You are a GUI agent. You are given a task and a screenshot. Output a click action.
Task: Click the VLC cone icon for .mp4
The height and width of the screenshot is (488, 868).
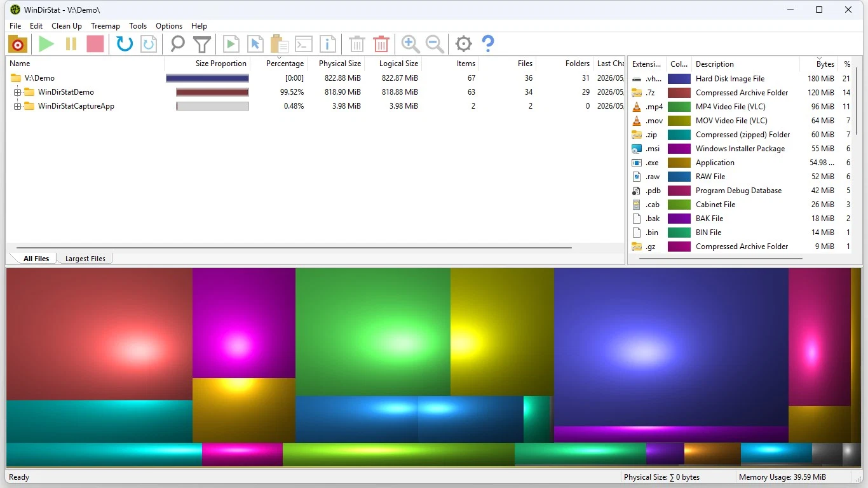[x=637, y=107]
